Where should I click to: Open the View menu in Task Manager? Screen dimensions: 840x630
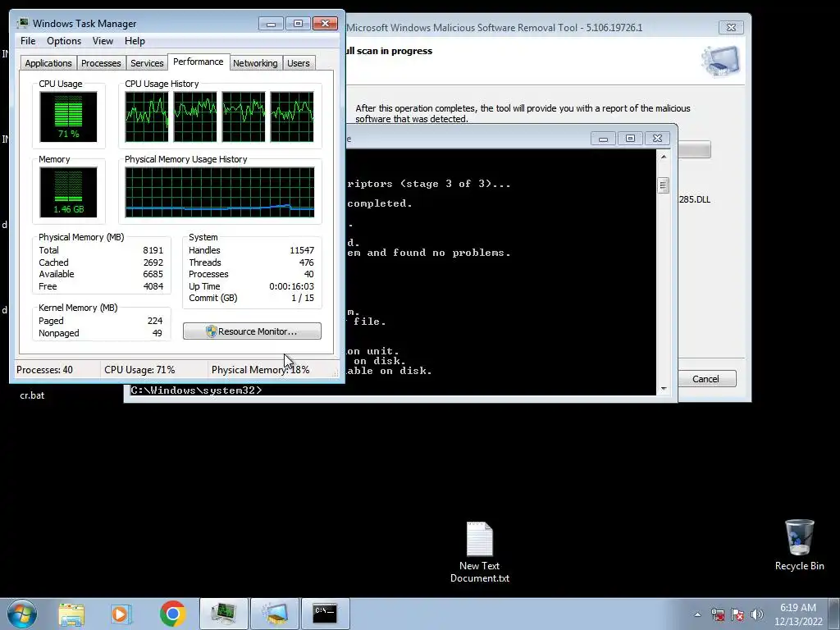coord(103,41)
